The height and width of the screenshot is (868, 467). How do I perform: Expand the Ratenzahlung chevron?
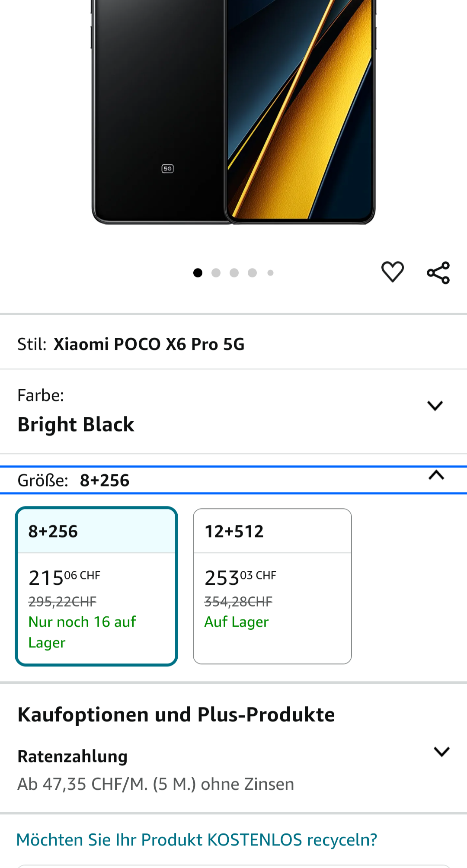click(x=441, y=752)
